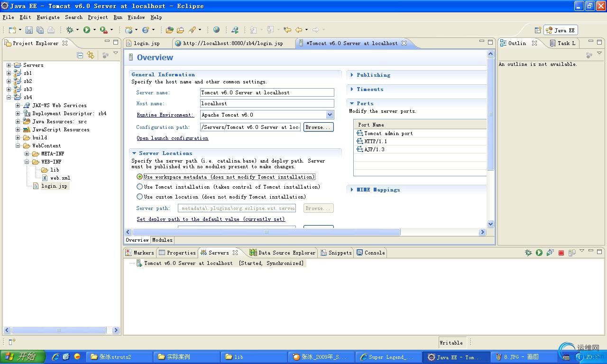607x364 pixels.
Task: Collapse the zb4 project node
Action: click(9, 97)
